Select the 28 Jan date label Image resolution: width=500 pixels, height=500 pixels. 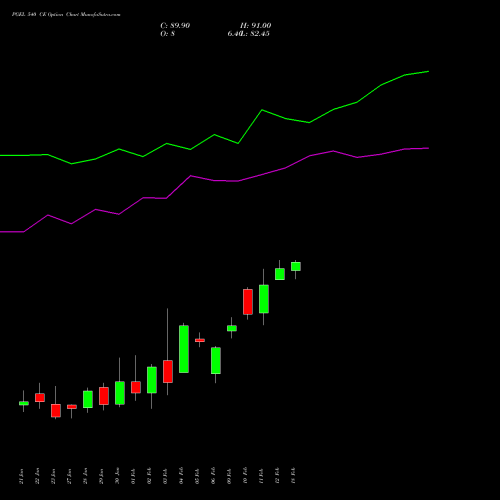pos(86,476)
